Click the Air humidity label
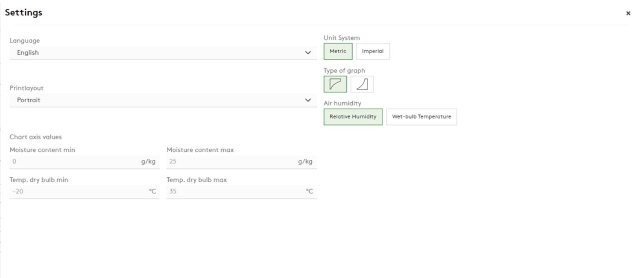Viewport: 644px width, 278px height. (342, 103)
